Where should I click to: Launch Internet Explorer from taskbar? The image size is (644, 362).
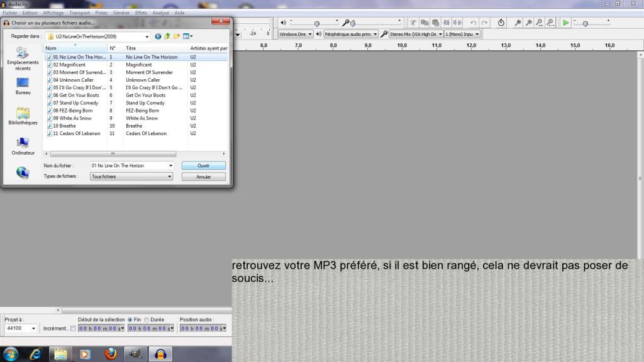click(36, 354)
